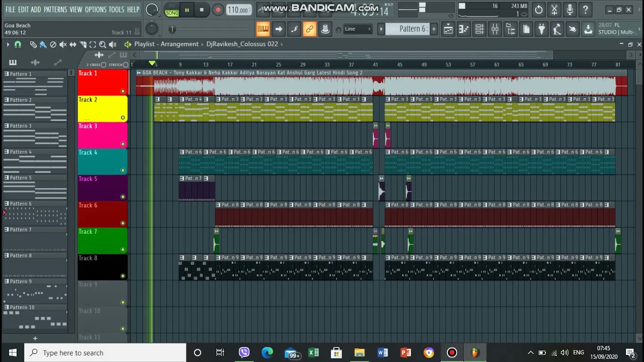
Task: Select the Delete tool
Action: (x=53, y=44)
